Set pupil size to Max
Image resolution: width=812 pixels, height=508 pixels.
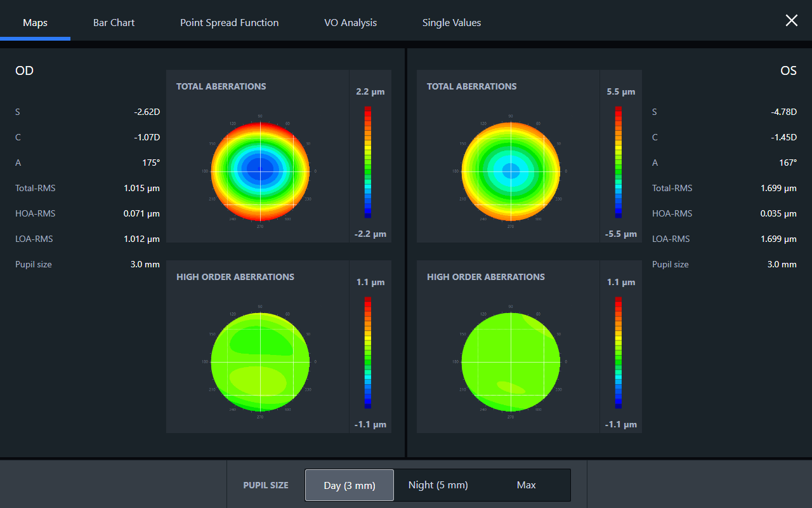tap(526, 485)
